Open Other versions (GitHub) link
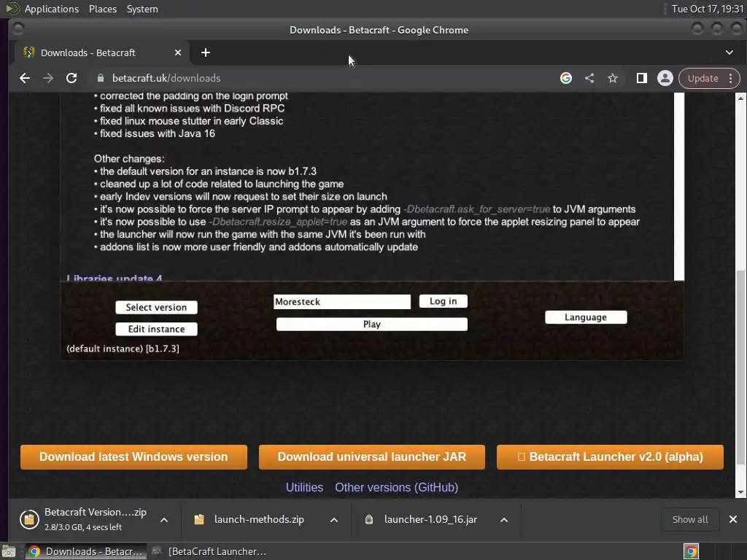747x560 pixels. click(396, 488)
